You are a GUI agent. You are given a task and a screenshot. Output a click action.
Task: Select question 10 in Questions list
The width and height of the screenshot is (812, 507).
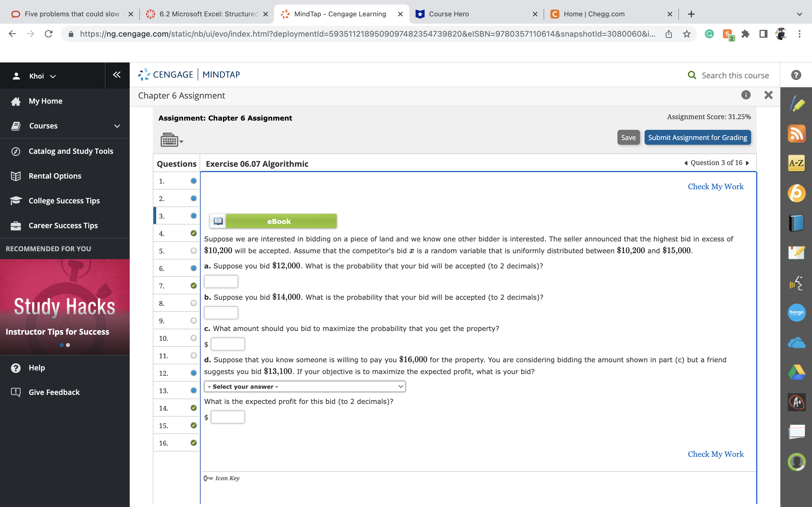click(176, 338)
